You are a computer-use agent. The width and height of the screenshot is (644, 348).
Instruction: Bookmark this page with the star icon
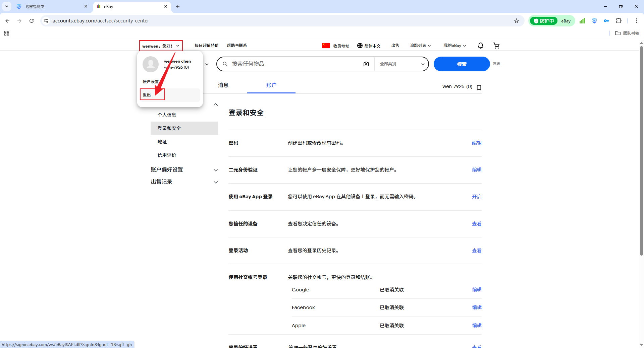tap(517, 21)
